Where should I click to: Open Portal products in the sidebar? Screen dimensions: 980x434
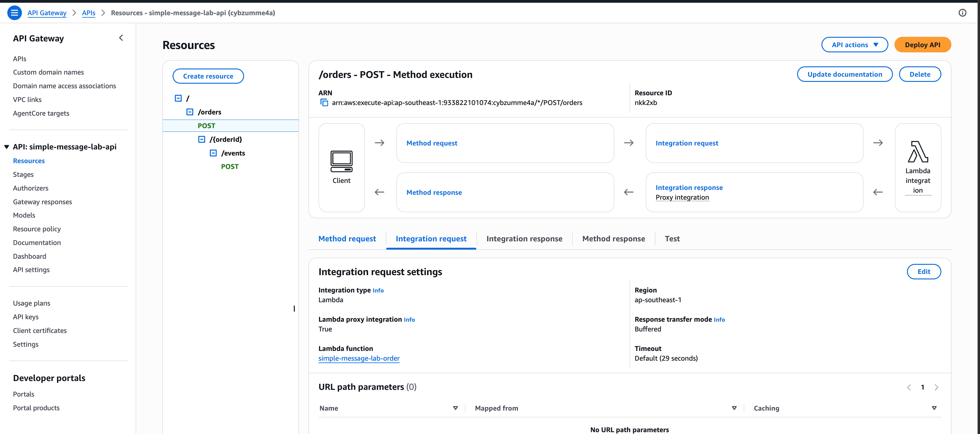coord(36,408)
